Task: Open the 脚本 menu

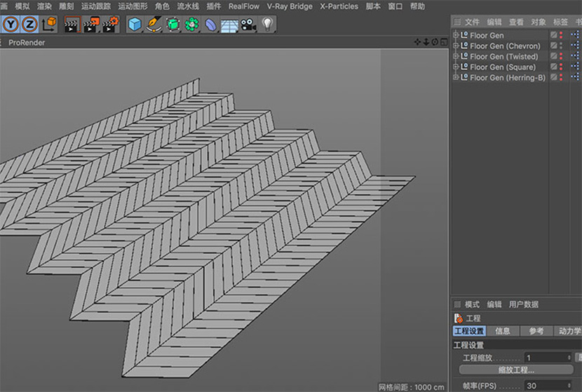Action: click(x=373, y=6)
